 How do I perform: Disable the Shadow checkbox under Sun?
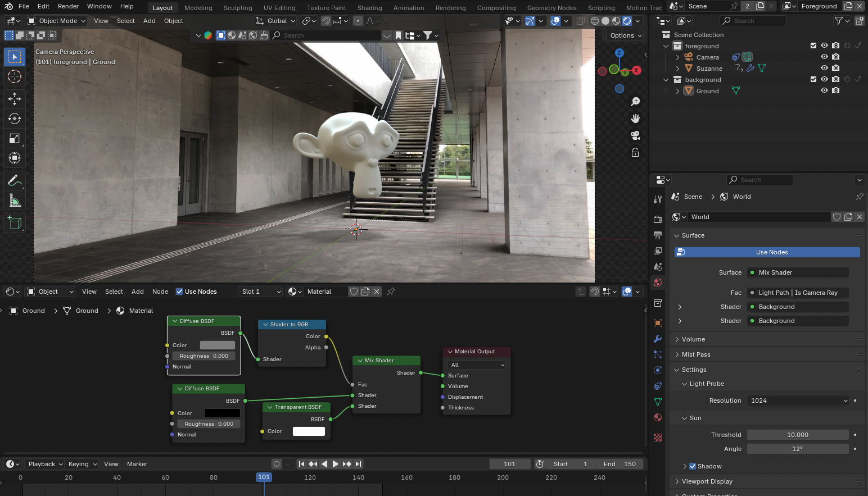pos(693,466)
